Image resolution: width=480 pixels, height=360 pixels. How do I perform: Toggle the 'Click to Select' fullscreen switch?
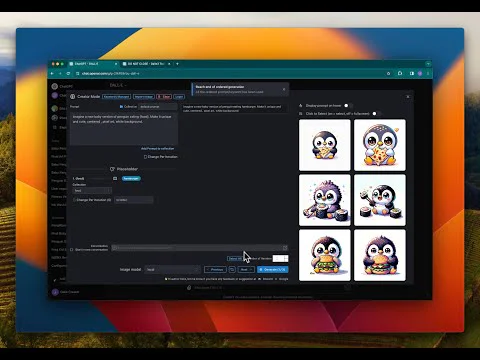[x=376, y=114]
